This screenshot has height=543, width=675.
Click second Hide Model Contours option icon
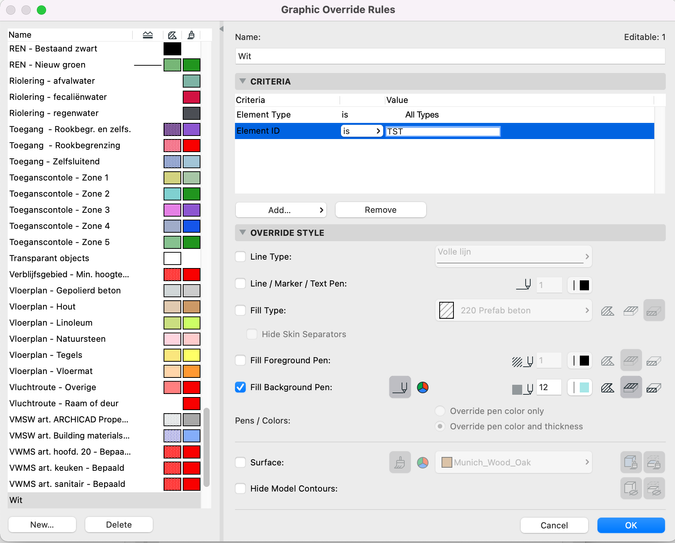pyautogui.click(x=654, y=488)
